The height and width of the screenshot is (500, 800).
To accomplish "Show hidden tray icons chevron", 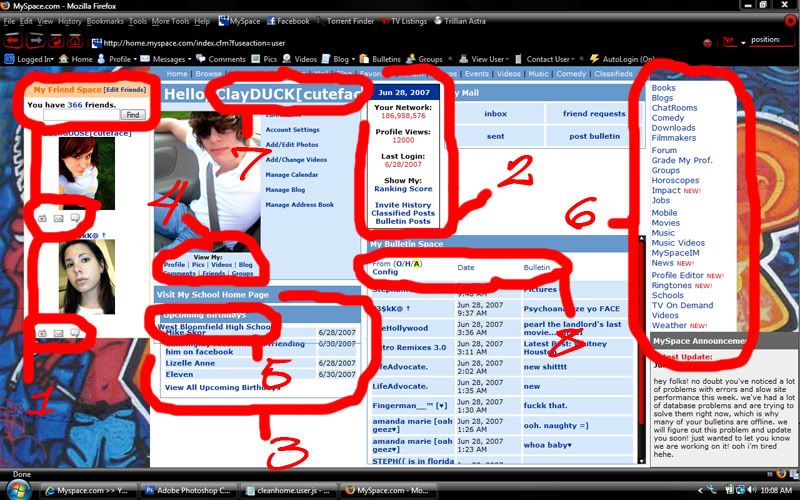I will point(700,491).
